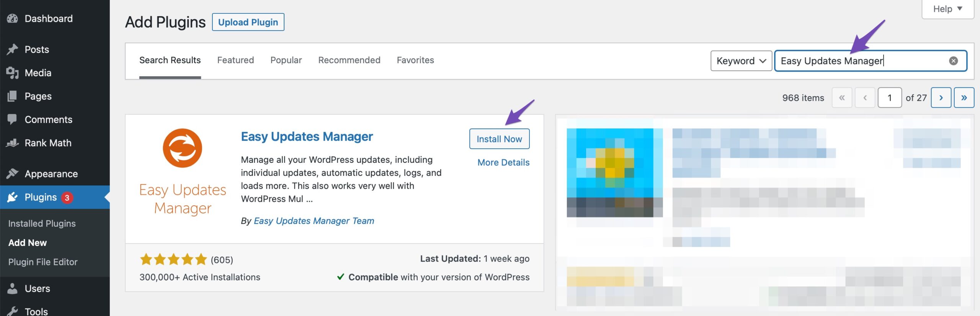This screenshot has height=316, width=980.
Task: Switch to the Popular tab
Action: pos(286,61)
